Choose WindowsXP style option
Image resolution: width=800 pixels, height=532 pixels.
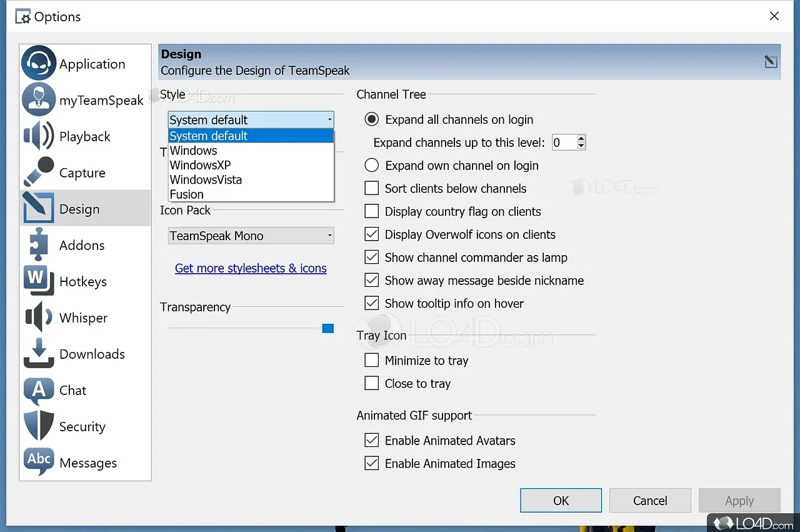tap(251, 165)
